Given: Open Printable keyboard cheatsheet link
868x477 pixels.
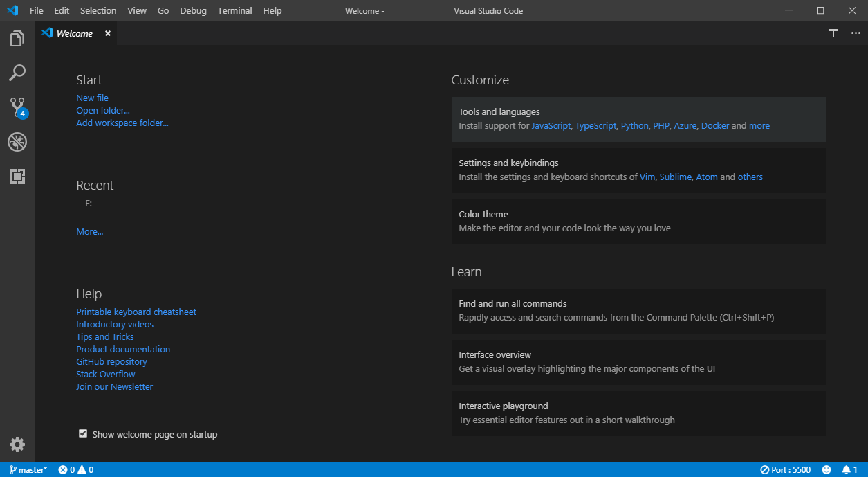Looking at the screenshot, I should click(136, 312).
